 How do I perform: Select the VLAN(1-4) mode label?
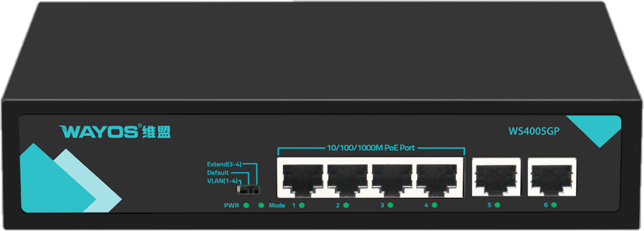222,181
